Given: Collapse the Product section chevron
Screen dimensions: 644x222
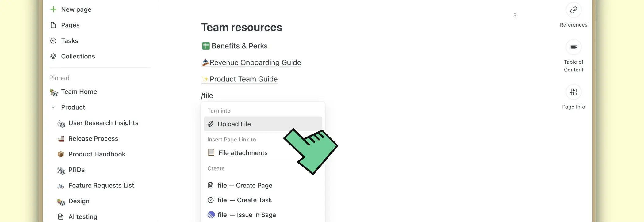Looking at the screenshot, I should point(53,107).
